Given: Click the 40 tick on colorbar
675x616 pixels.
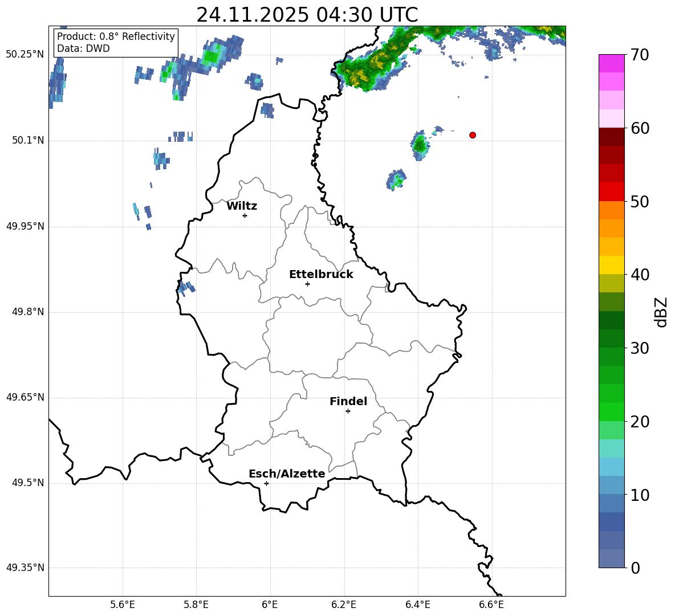Looking at the screenshot, I should pos(639,275).
